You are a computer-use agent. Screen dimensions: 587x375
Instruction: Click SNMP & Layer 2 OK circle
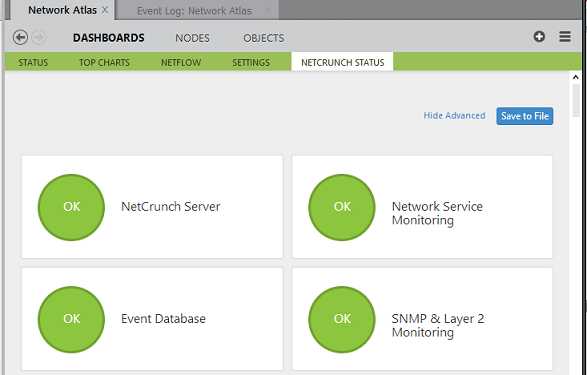(x=342, y=319)
